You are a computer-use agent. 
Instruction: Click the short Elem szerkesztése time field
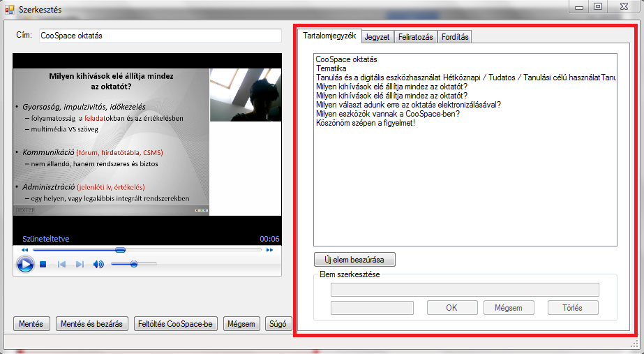(x=372, y=307)
